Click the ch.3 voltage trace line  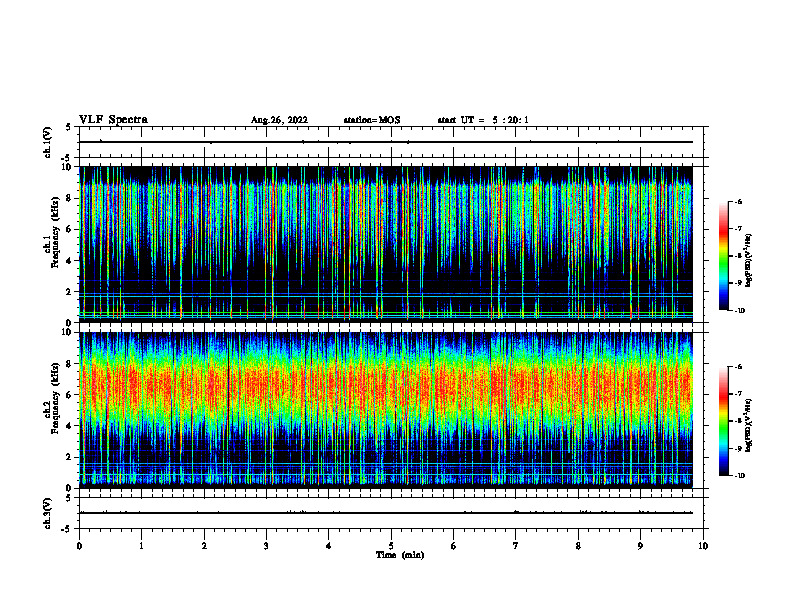click(x=386, y=513)
